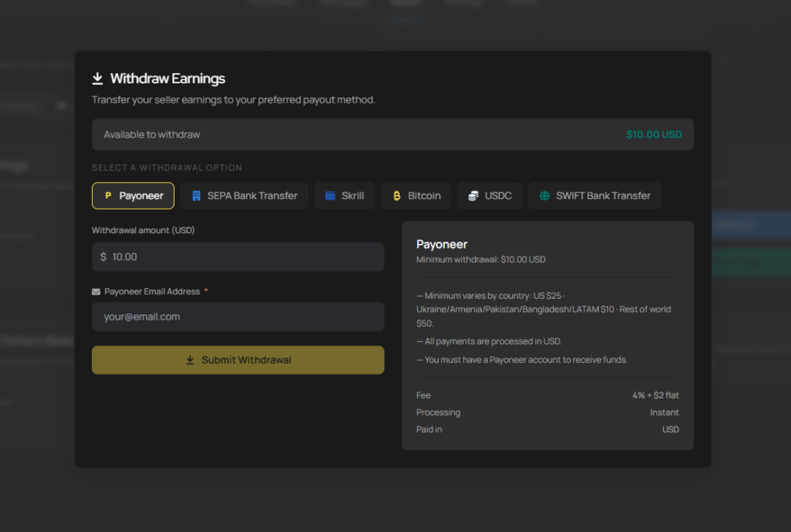The width and height of the screenshot is (791, 532).
Task: Click the Payoneer "P" logo icon
Action: point(108,196)
